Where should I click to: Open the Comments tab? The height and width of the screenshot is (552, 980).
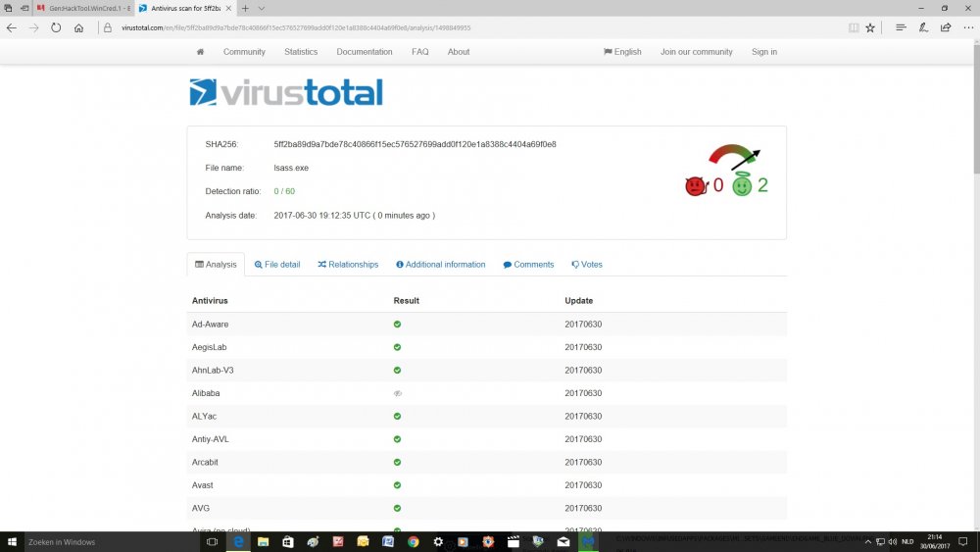pos(528,265)
